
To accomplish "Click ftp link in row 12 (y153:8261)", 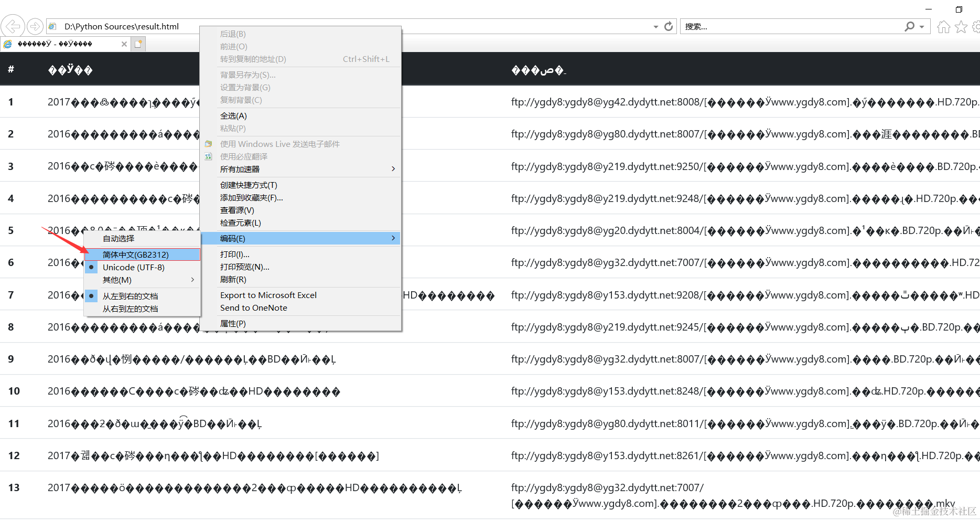I will pos(745,455).
